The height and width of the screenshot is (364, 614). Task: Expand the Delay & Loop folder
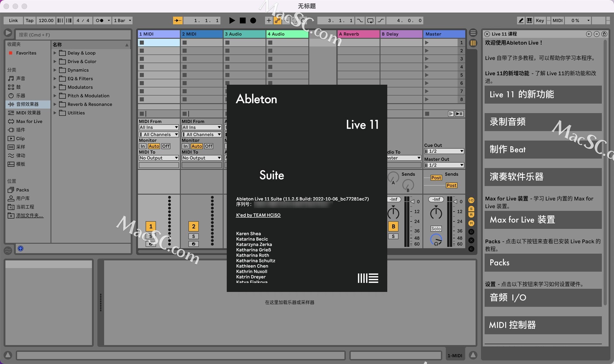[x=55, y=53]
